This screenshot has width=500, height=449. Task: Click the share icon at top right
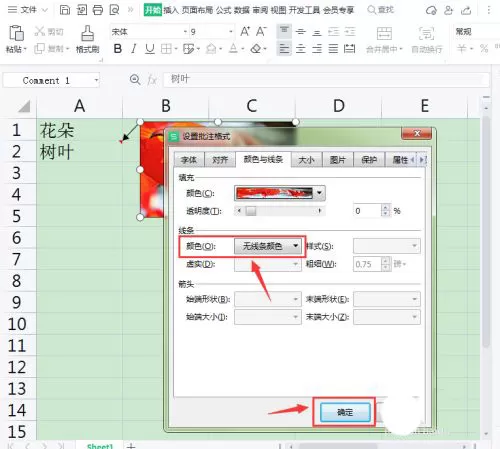[x=466, y=10]
